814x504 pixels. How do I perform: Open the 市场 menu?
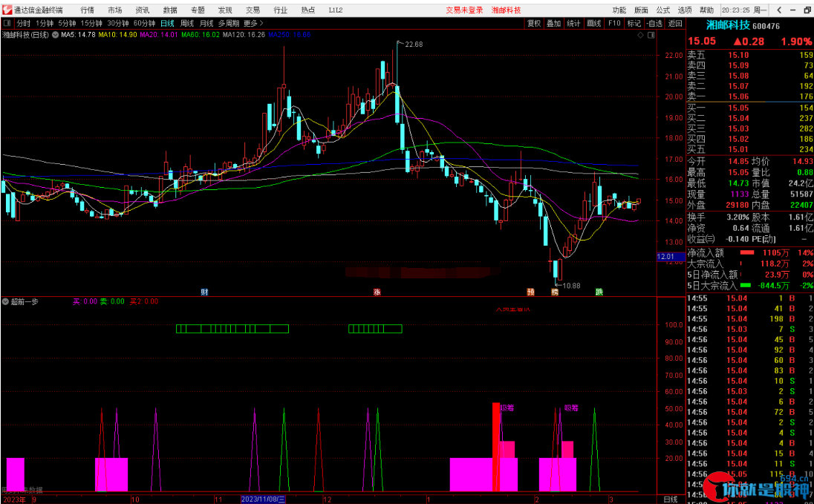(114, 10)
